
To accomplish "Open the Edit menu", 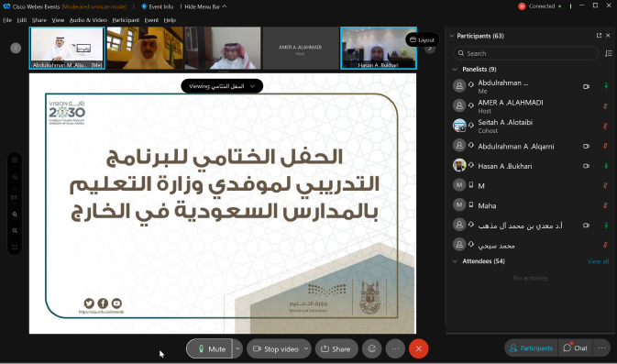I will [22, 20].
